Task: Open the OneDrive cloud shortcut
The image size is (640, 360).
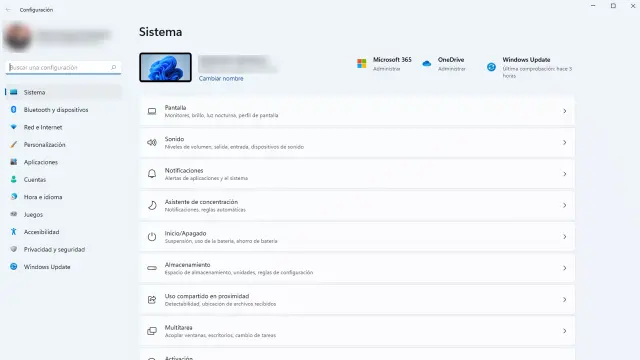Action: pyautogui.click(x=444, y=64)
